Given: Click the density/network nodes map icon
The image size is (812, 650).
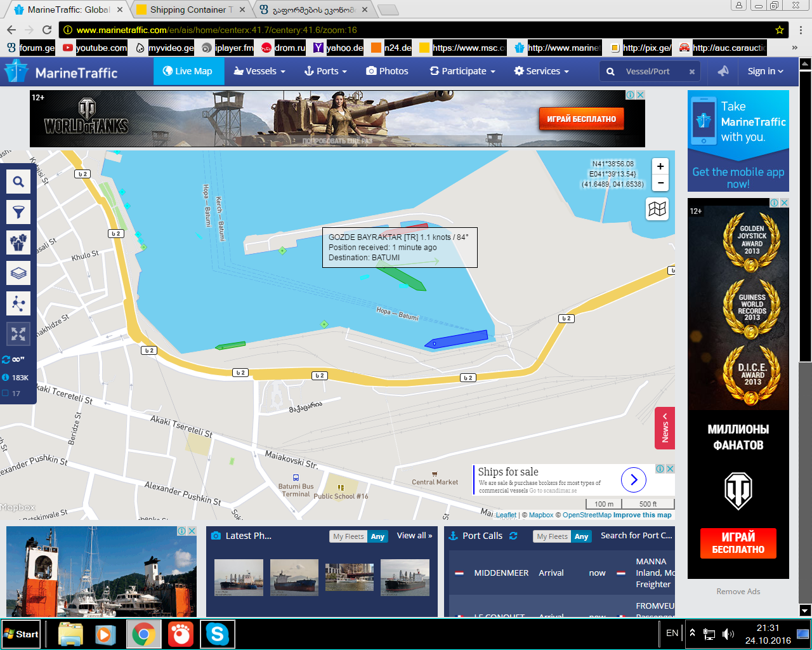Looking at the screenshot, I should point(18,303).
